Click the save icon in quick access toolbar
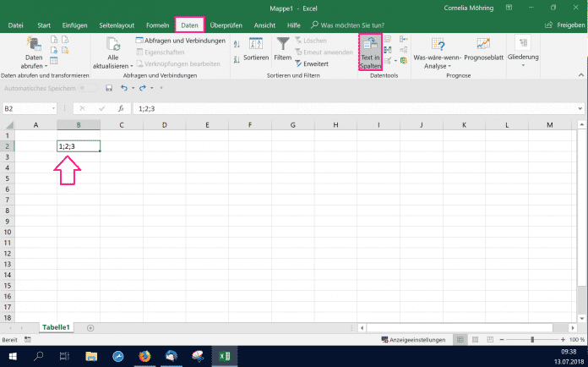Image resolution: width=588 pixels, height=367 pixels. [x=108, y=88]
